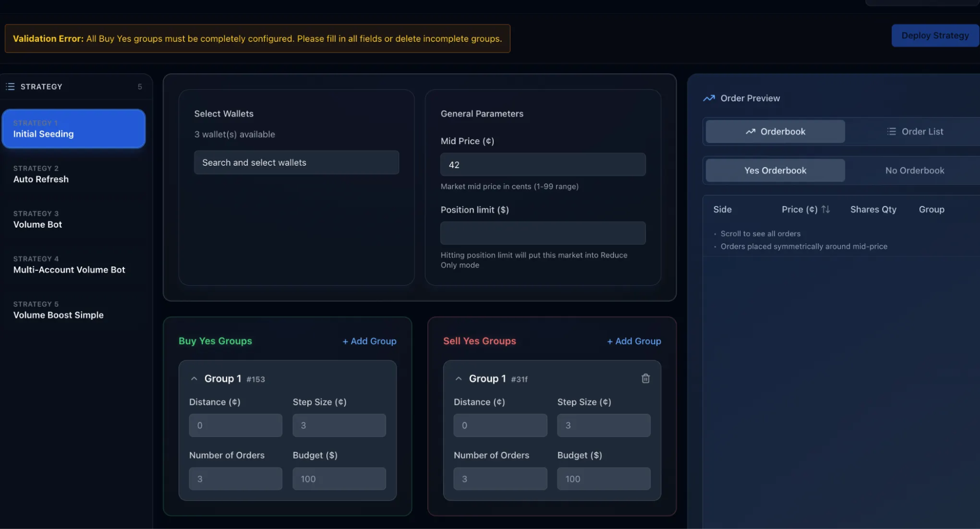Screen dimensions: 980x529
Task: Switch to the Orderbook view tab
Action: tap(775, 132)
